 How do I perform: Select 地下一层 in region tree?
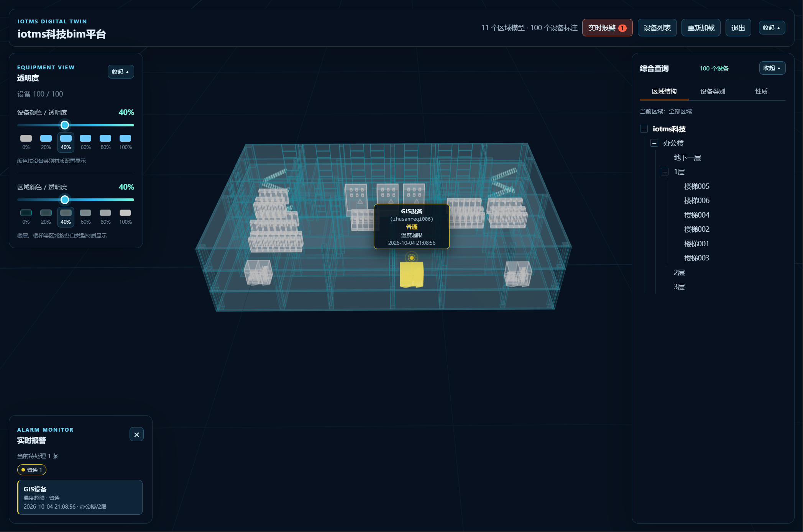coord(687,157)
